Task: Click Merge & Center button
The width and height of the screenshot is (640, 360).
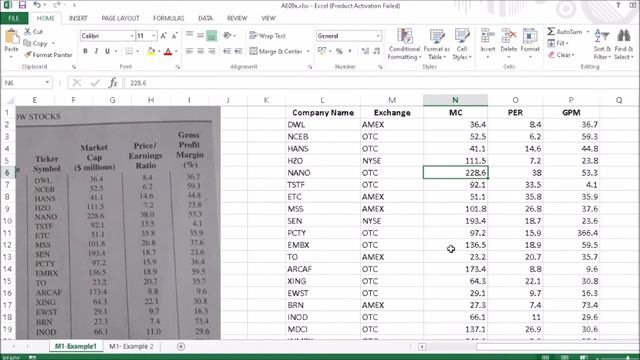Action: 276,51
